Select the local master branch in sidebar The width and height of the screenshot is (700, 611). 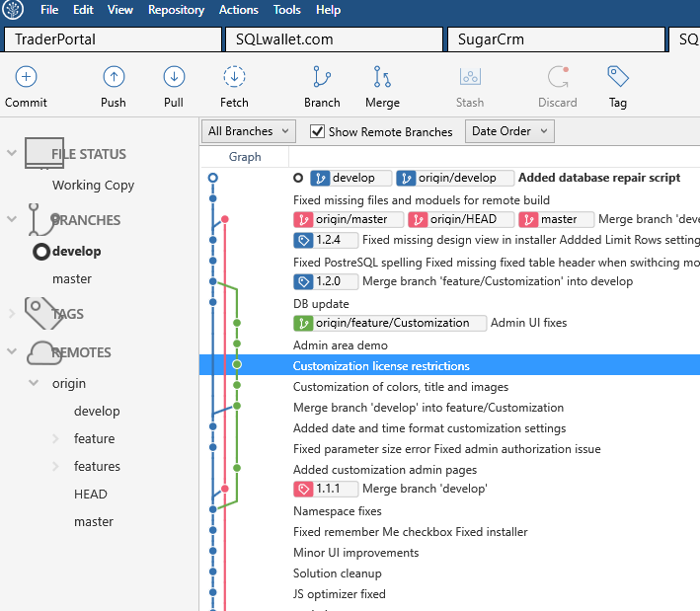tap(72, 279)
